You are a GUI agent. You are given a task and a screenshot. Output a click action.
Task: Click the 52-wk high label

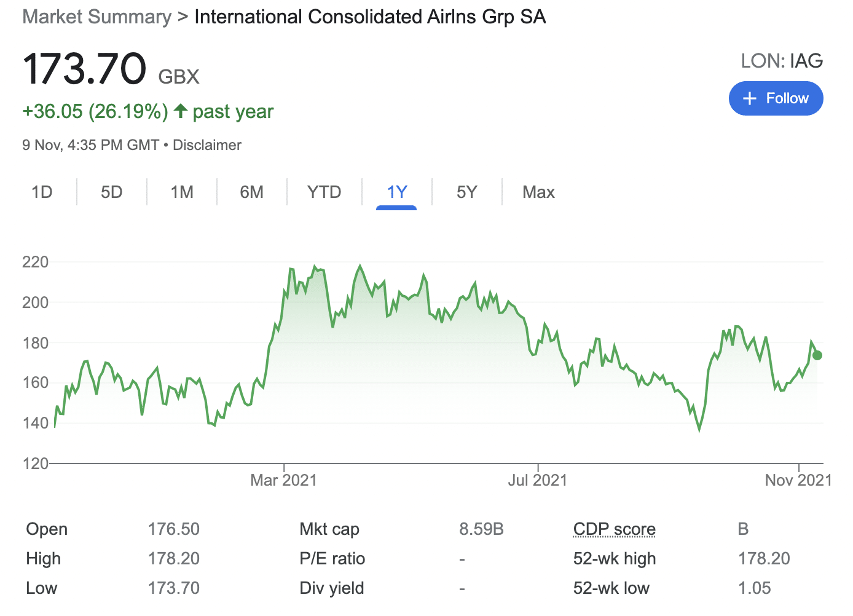615,559
